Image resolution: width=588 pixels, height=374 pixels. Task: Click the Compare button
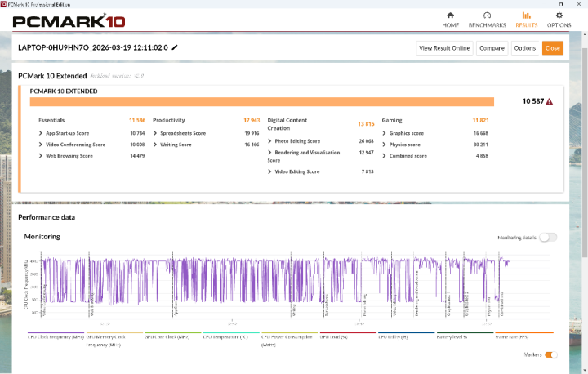click(492, 48)
